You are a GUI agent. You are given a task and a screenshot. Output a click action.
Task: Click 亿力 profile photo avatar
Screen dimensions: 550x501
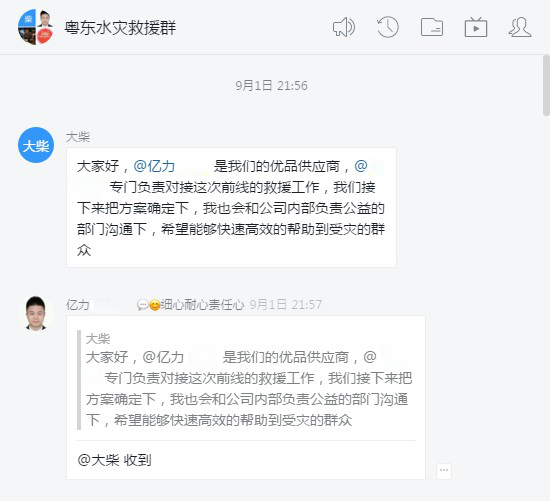click(x=36, y=313)
